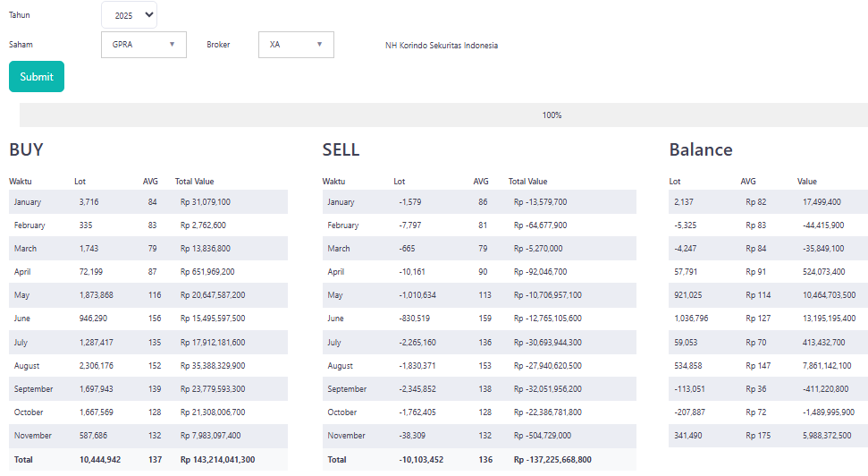Click the BUY section heading
The width and height of the screenshot is (868, 476).
[x=27, y=150]
